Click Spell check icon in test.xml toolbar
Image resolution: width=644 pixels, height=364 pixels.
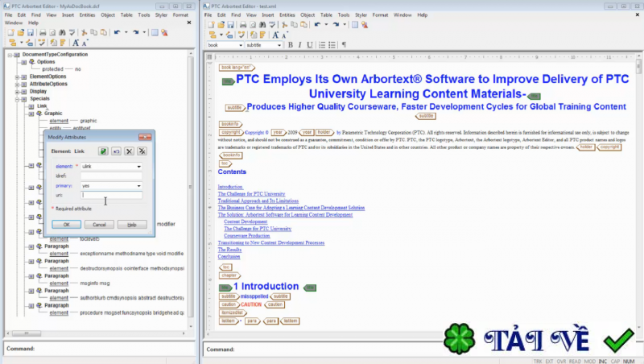tap(272, 25)
